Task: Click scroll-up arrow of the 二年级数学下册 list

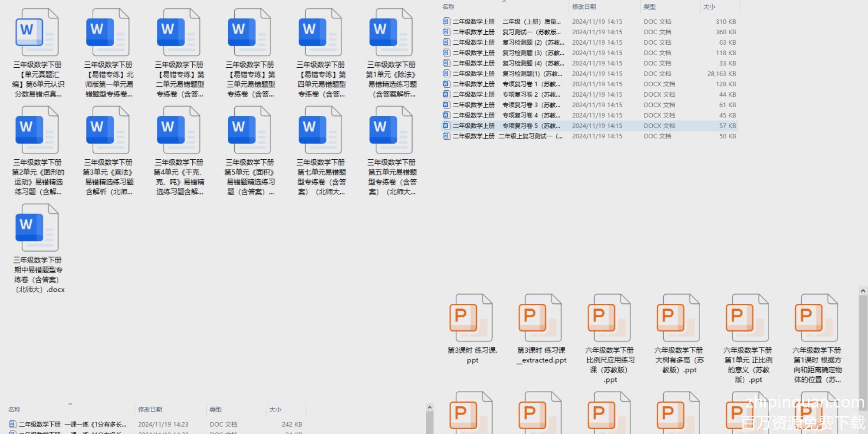Action: click(x=430, y=407)
